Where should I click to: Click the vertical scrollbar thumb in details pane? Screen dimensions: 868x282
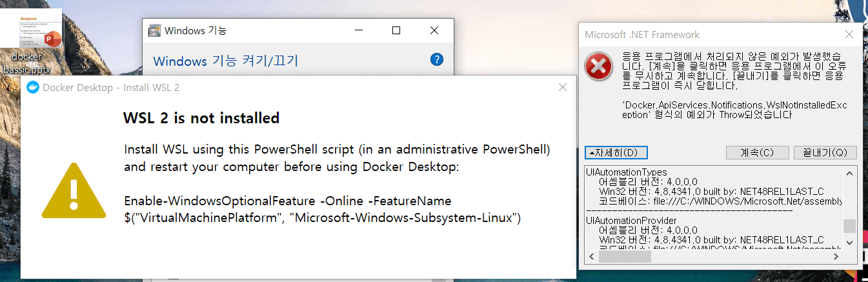[850, 226]
